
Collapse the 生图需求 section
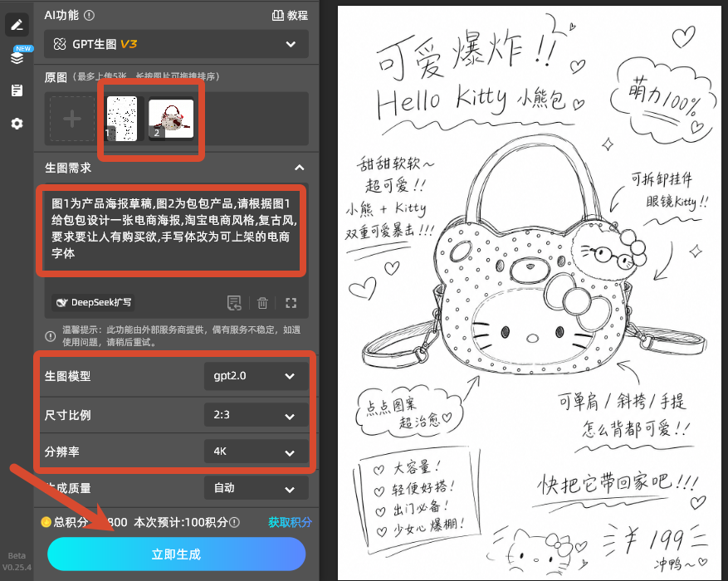(x=300, y=168)
